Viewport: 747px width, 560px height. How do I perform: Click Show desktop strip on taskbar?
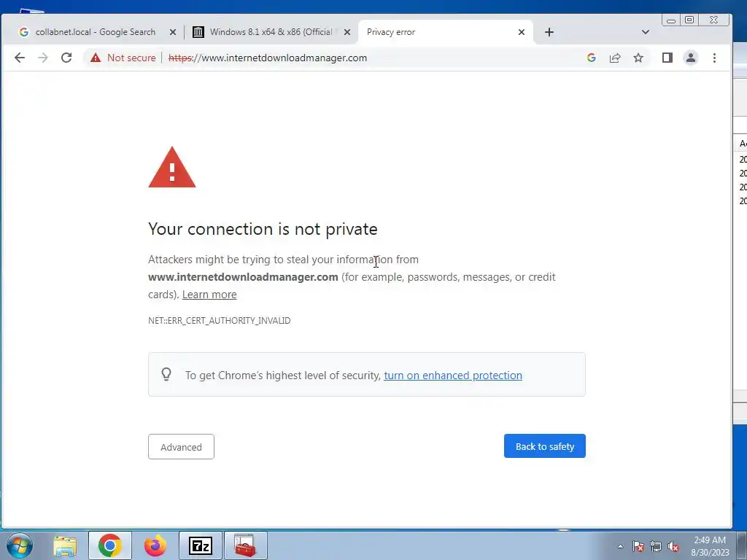pos(742,545)
